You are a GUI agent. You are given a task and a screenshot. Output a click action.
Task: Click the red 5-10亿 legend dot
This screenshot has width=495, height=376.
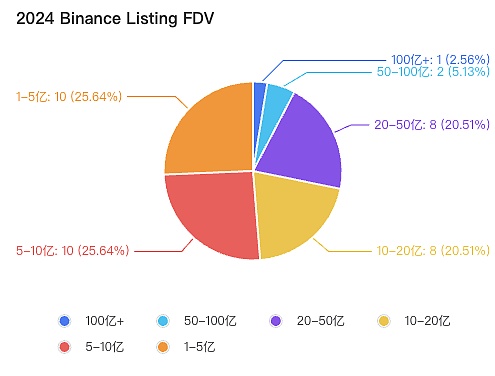[x=64, y=347]
